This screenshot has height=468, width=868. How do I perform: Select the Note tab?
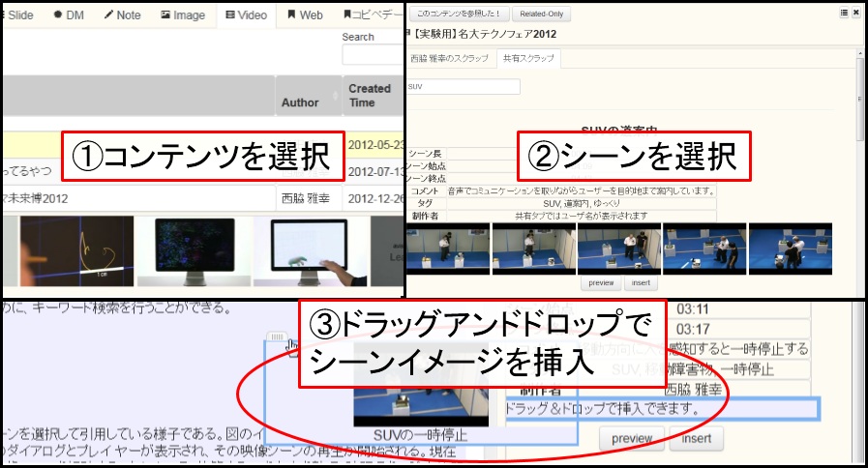coord(122,15)
